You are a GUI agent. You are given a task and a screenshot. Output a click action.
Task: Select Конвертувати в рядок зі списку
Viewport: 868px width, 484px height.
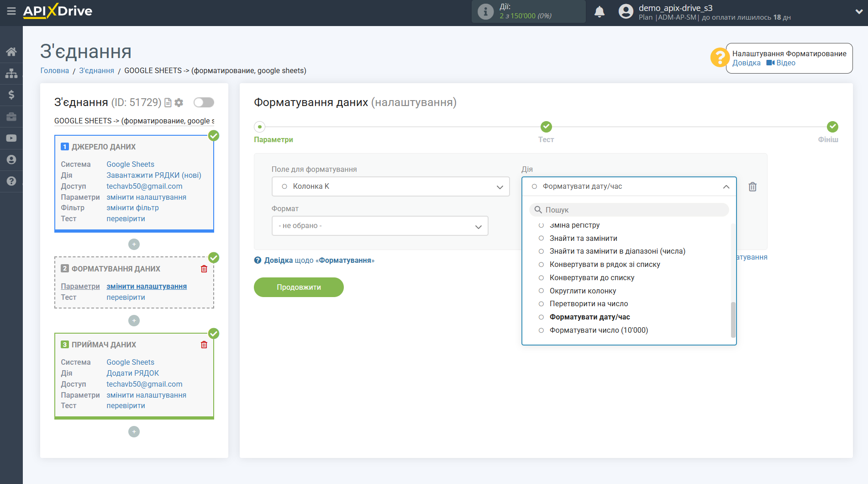click(x=605, y=264)
